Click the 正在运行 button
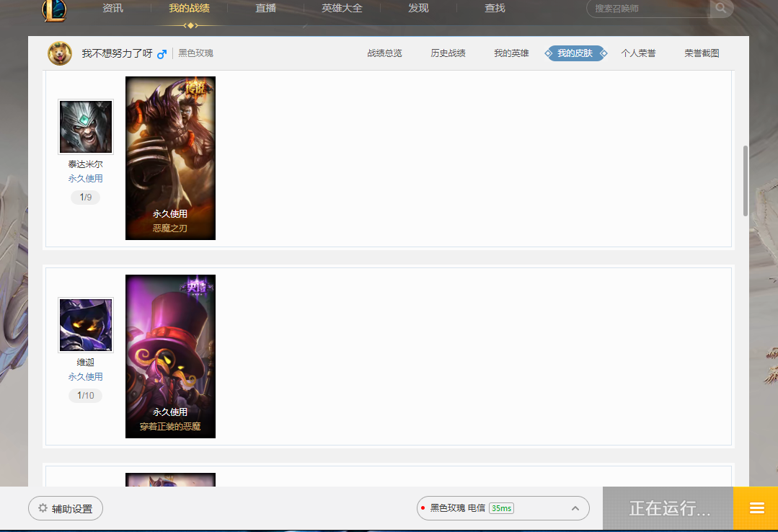Viewport: 778px width, 532px height. (x=668, y=508)
